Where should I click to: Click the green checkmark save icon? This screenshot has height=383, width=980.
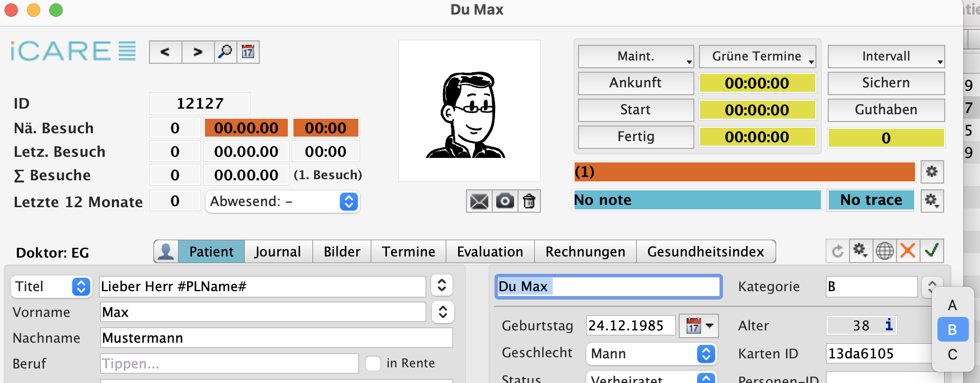point(932,251)
